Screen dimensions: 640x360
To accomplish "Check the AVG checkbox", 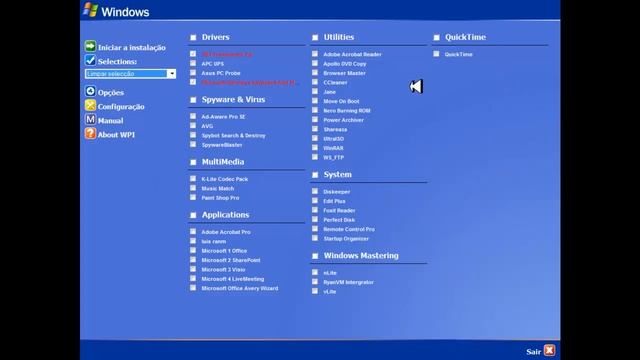I will pyautogui.click(x=193, y=126).
